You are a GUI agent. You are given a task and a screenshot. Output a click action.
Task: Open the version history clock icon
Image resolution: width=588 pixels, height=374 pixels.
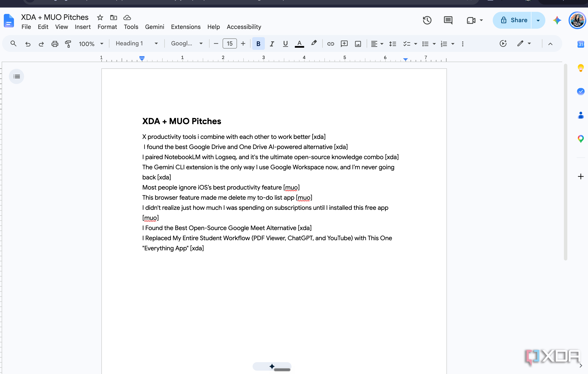pyautogui.click(x=427, y=20)
